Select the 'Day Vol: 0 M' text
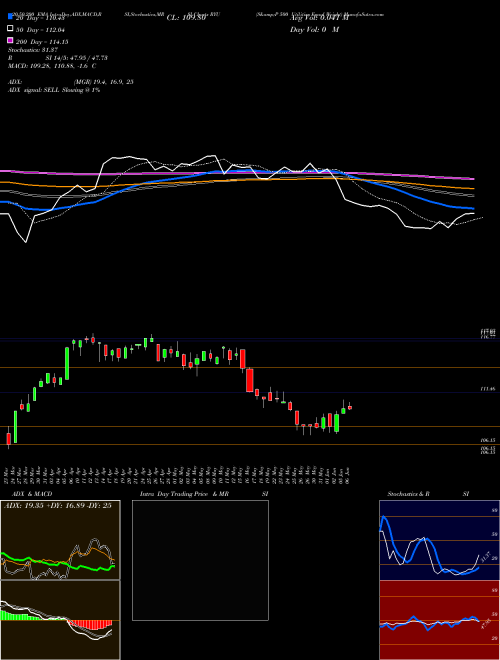500x660 pixels. pos(314,29)
